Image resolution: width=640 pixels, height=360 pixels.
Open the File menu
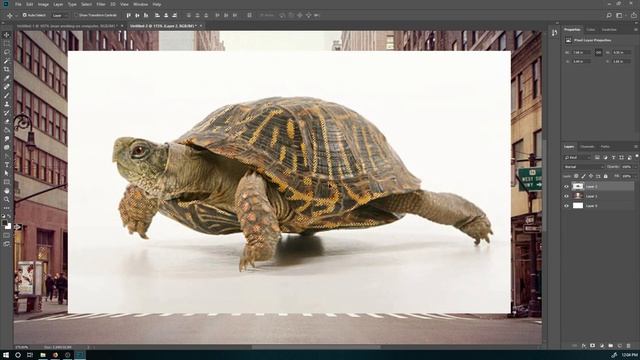[x=18, y=4]
